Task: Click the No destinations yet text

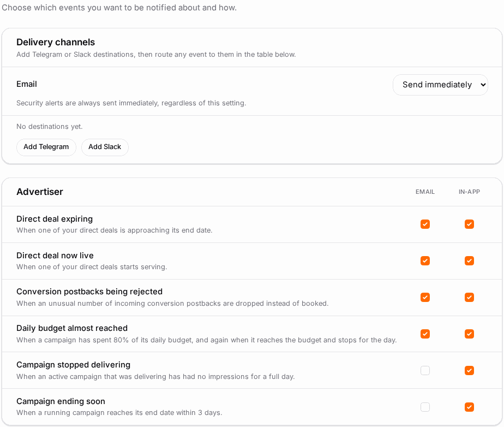Action: 50,127
